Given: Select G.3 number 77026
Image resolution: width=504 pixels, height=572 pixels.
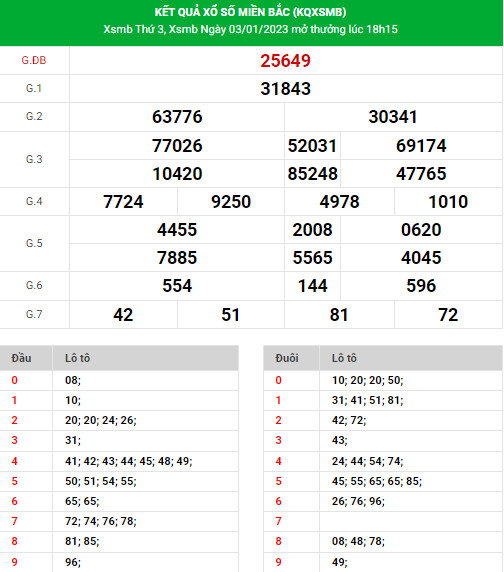Looking at the screenshot, I should pyautogui.click(x=177, y=146).
